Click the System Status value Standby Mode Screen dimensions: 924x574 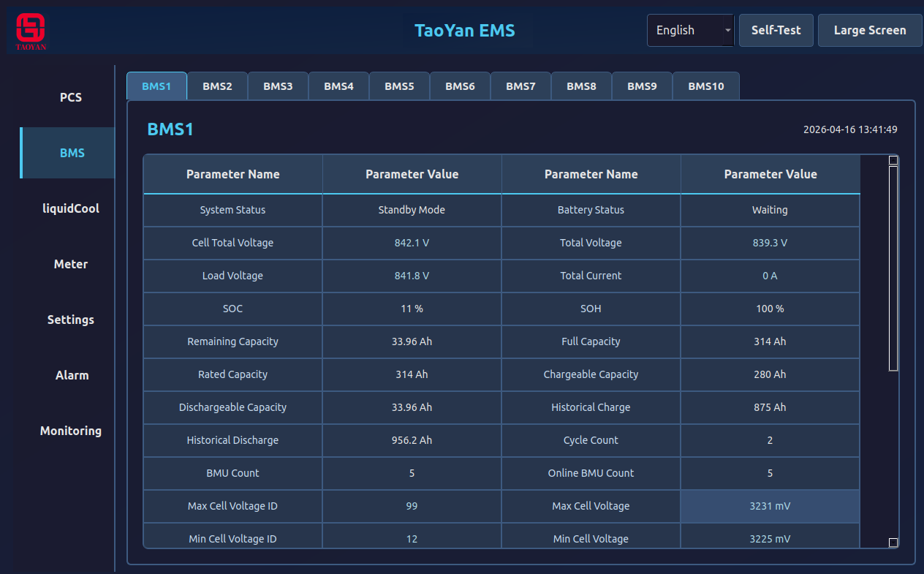412,210
